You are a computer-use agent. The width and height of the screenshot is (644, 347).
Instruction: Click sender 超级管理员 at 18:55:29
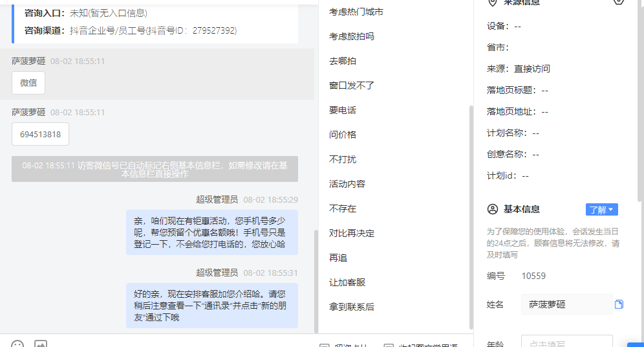pyautogui.click(x=217, y=200)
